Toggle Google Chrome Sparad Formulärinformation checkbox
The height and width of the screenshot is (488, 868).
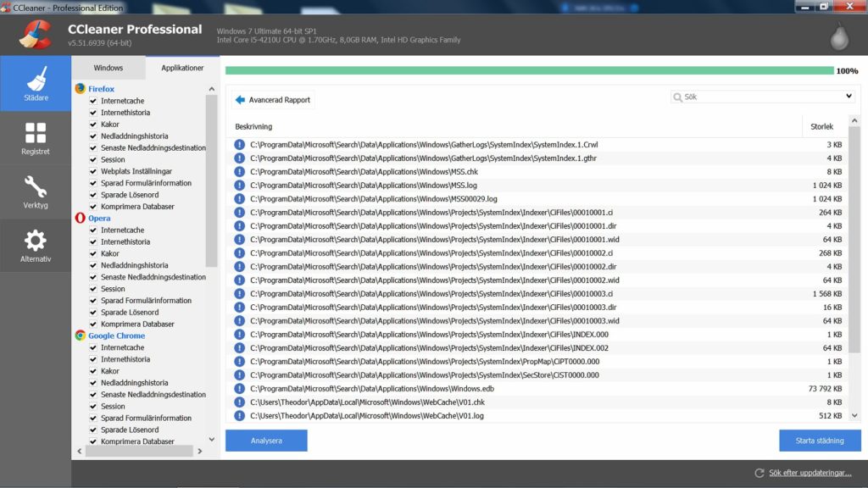(x=93, y=418)
